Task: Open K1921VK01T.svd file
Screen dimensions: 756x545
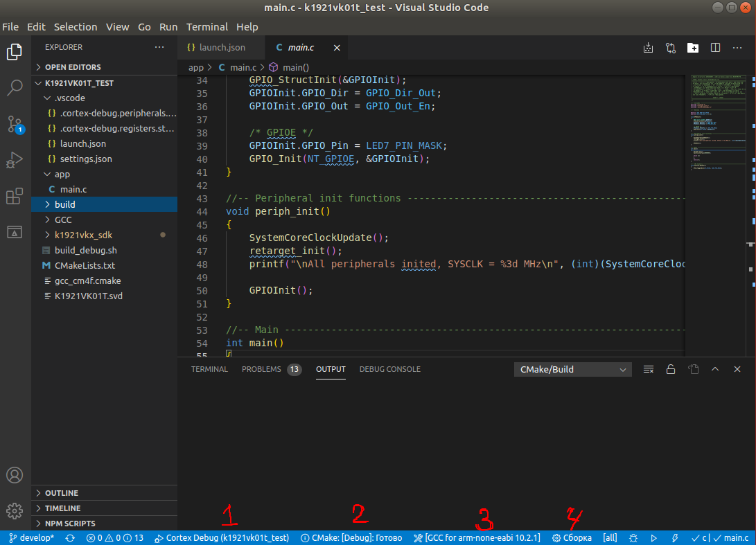Action: [104, 296]
